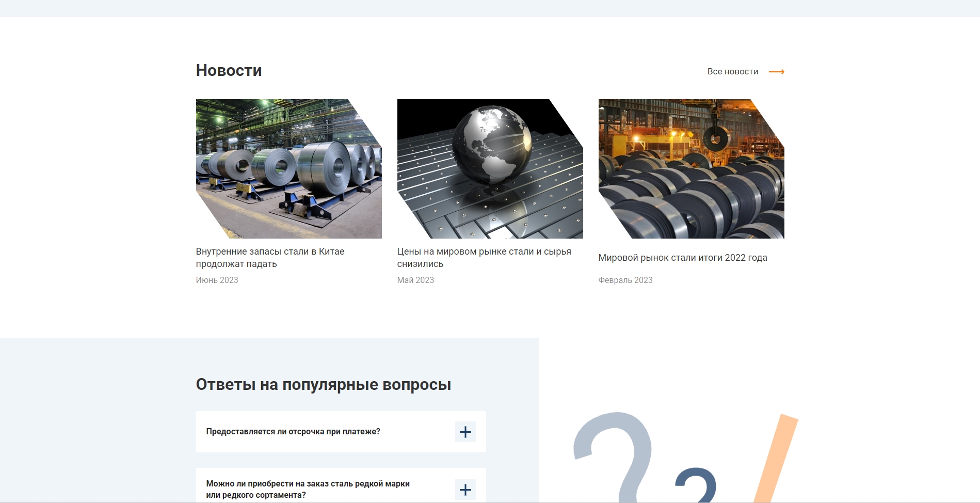Open the metallic globe news image

[x=490, y=169]
